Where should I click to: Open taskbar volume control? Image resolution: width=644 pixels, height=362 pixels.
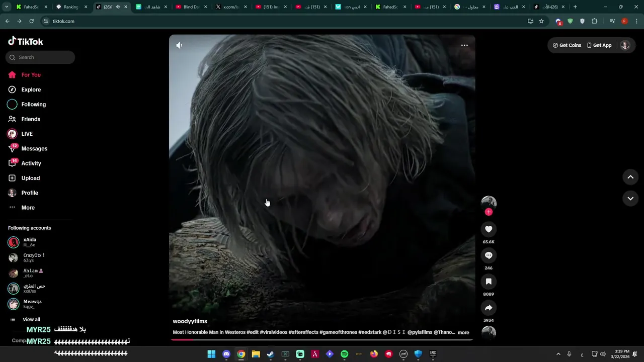coord(603,354)
